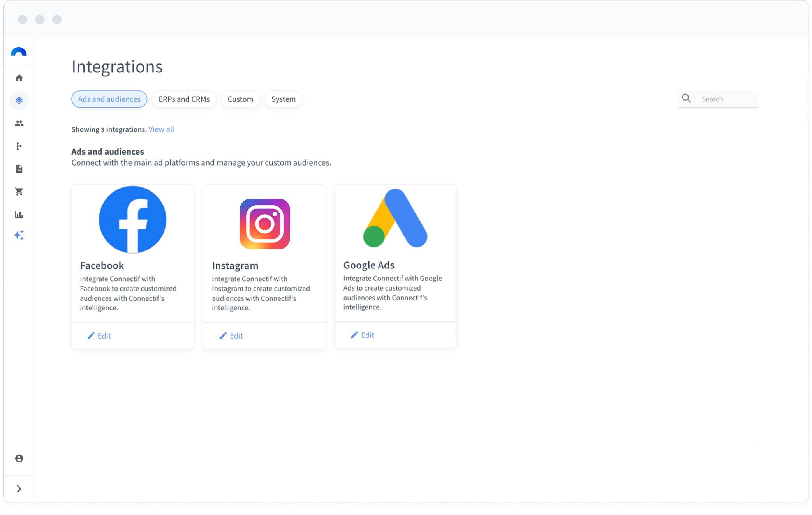Click the home icon in sidebar
812x515 pixels.
click(19, 78)
